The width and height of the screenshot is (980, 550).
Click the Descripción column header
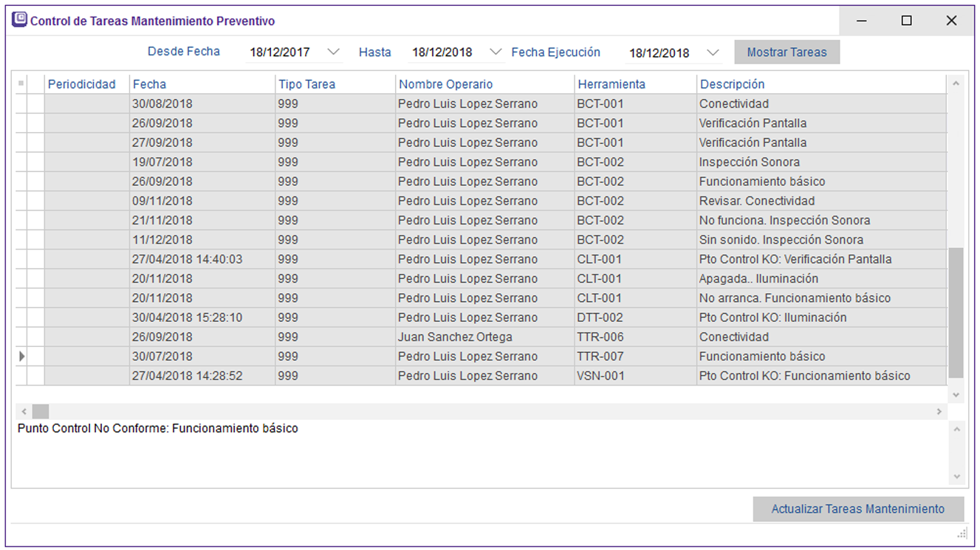(x=732, y=84)
